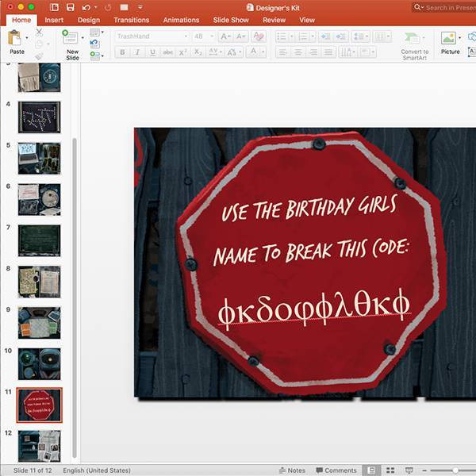Click the Picture button
Image resolution: width=476 pixels, height=476 pixels.
pos(450,43)
